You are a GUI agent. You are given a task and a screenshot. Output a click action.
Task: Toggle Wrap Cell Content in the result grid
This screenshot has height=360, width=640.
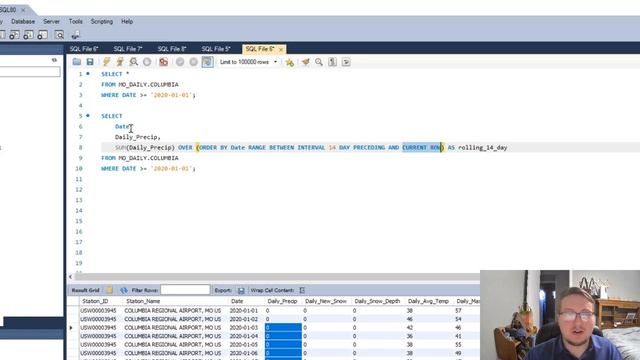click(302, 290)
